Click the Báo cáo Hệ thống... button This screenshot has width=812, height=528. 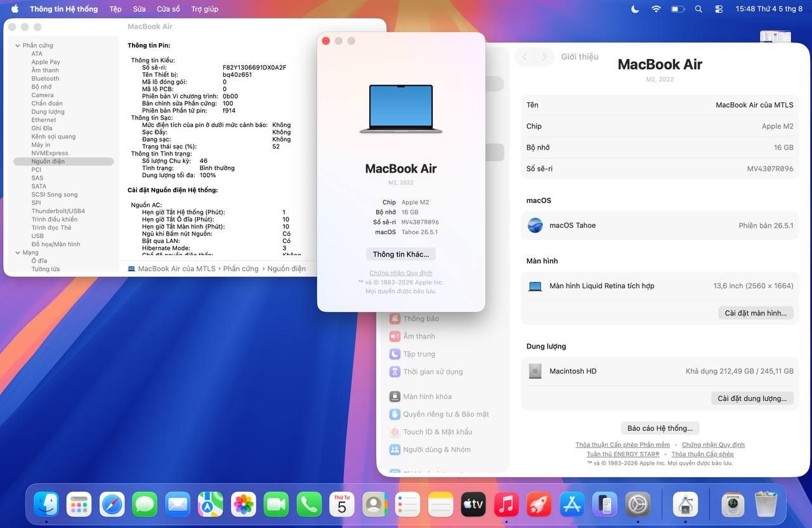660,428
